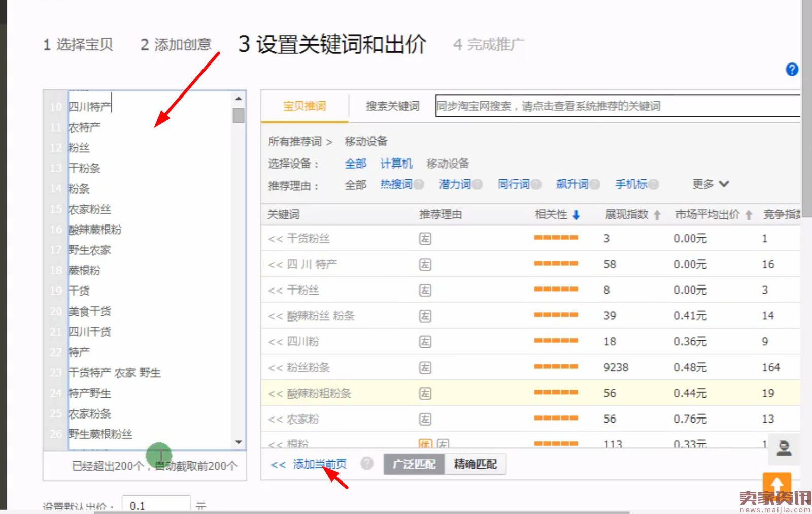Select 精确匹配 match mode
Screen dimensions: 812x514
(x=475, y=464)
